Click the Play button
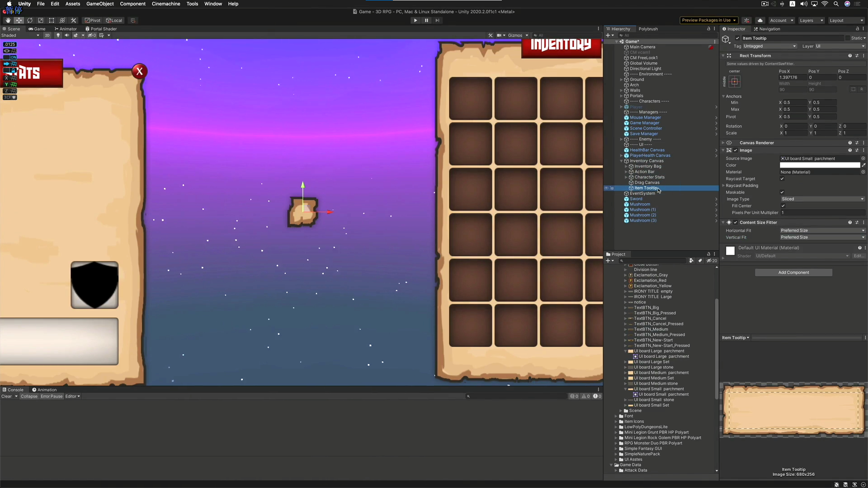This screenshot has width=868, height=488. pos(415,20)
